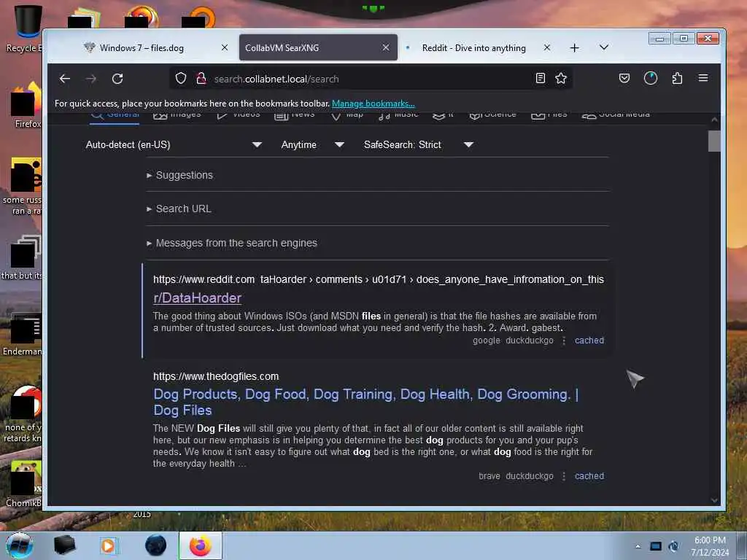Select the CollabVM SearXNG tab

(x=318, y=47)
